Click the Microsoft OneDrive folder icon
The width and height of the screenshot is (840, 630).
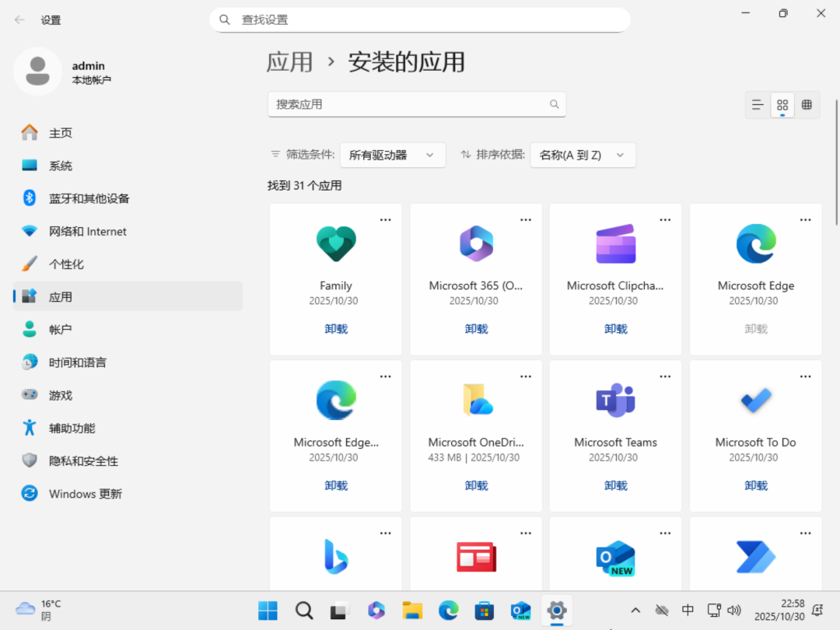pos(476,400)
